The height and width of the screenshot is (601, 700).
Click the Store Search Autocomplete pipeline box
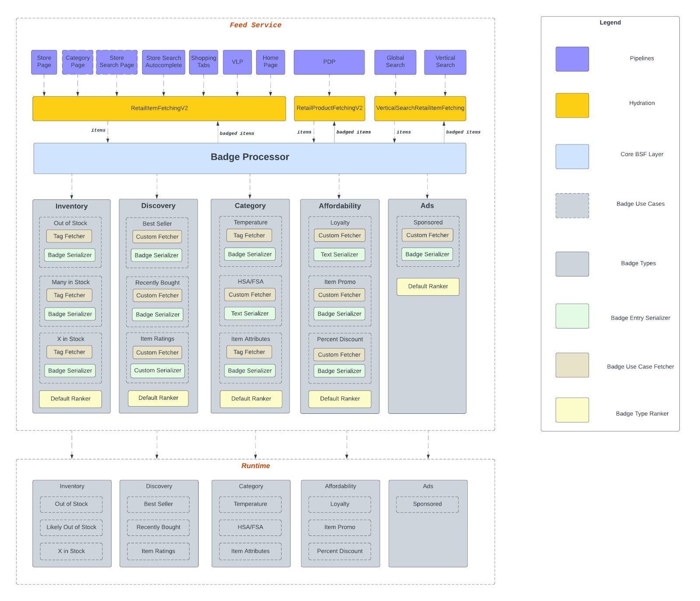click(163, 62)
